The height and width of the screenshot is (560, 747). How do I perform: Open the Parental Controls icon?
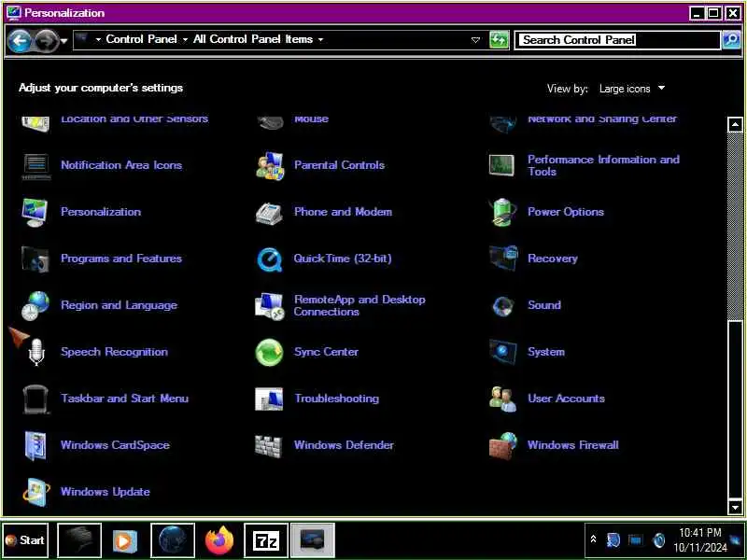270,166
